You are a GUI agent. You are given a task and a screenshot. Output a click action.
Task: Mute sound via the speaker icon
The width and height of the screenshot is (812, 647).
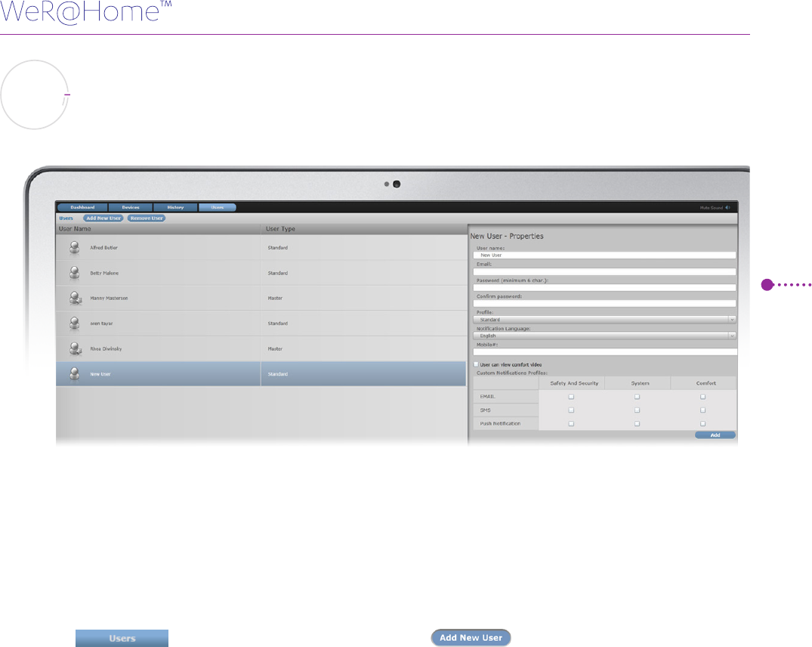[x=727, y=208]
